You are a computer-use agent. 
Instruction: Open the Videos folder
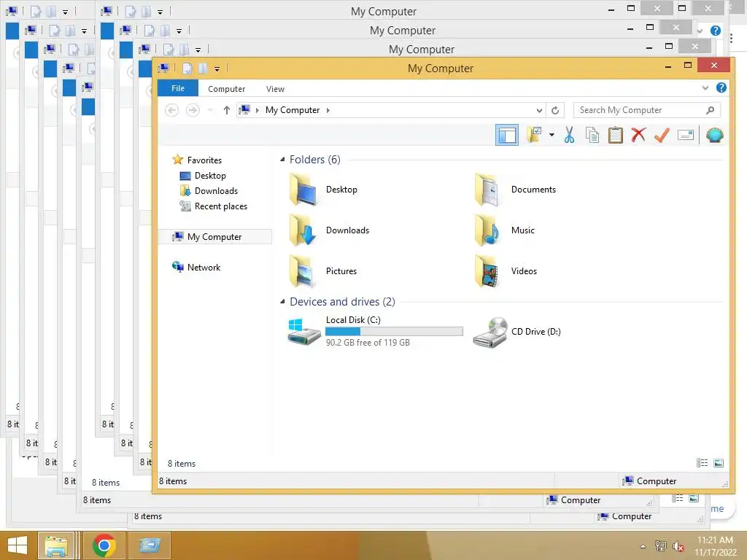tap(506, 271)
